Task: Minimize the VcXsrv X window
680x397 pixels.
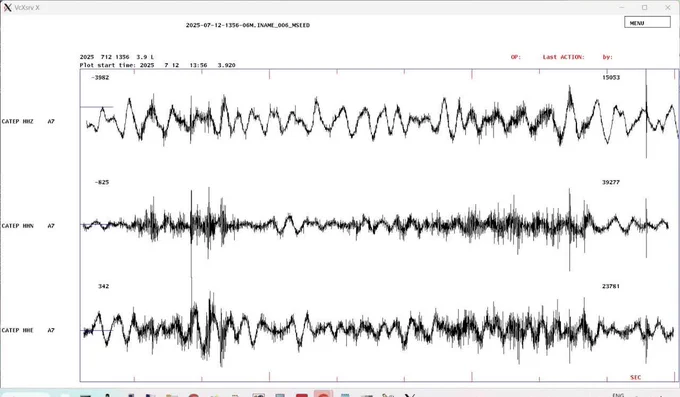Action: [622, 7]
